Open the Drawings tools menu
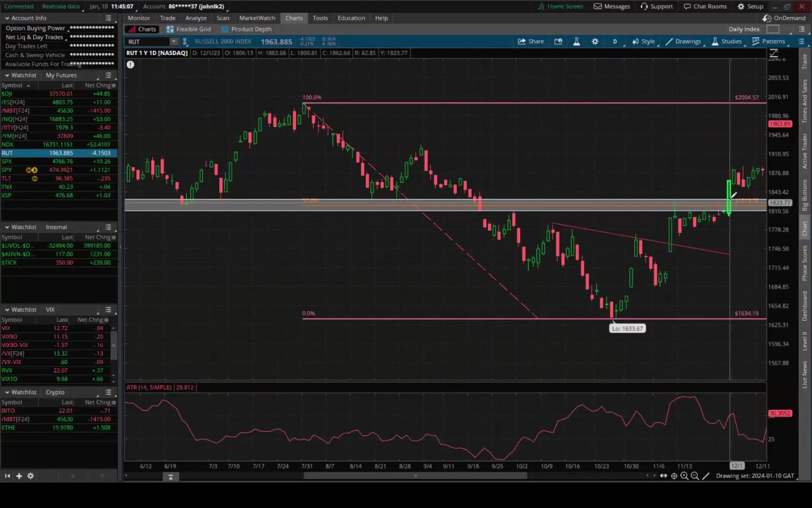This screenshot has width=812, height=508. point(683,41)
